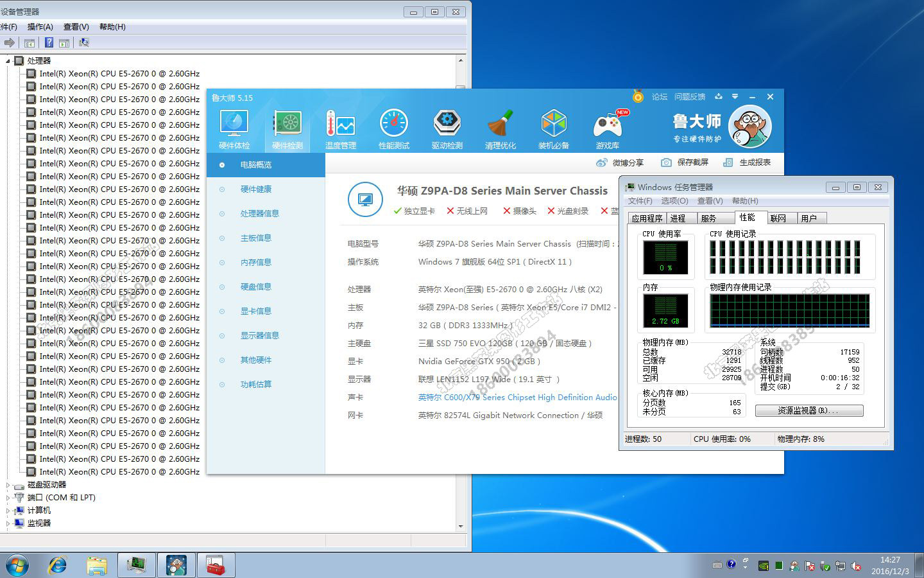Click the sound card C600/X79 audio link
Screen dimensions: 924x578
pos(517,398)
